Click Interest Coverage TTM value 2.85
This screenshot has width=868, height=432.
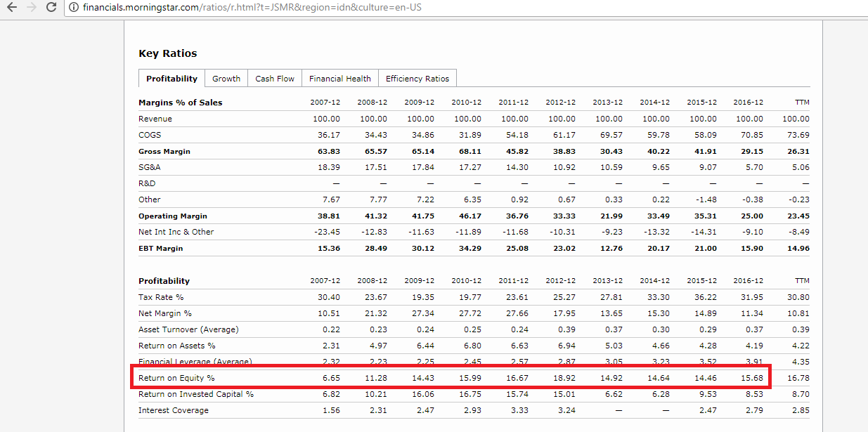coord(800,410)
